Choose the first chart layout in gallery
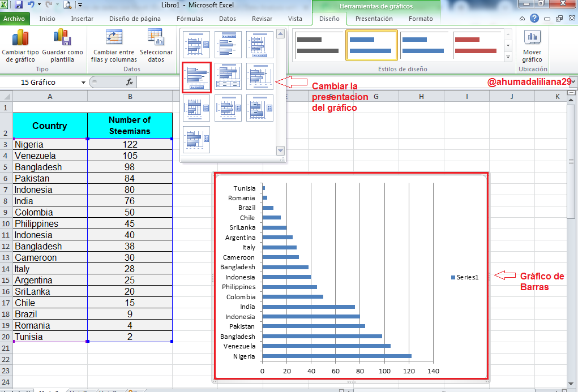 [x=196, y=45]
